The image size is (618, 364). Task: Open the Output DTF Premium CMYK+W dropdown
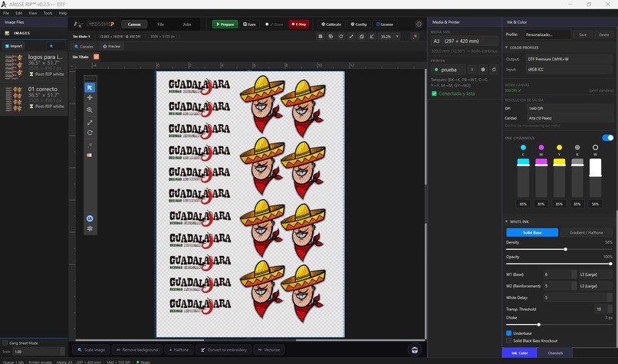[x=570, y=59]
